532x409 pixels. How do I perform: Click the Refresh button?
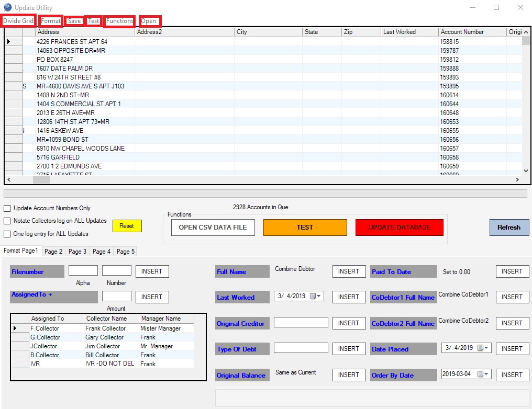click(509, 228)
